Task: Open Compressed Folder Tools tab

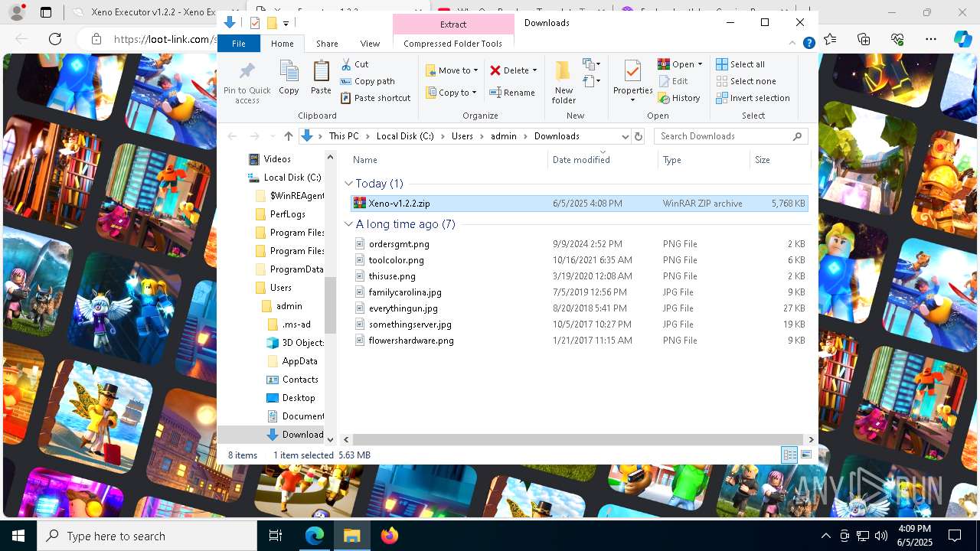Action: (452, 44)
